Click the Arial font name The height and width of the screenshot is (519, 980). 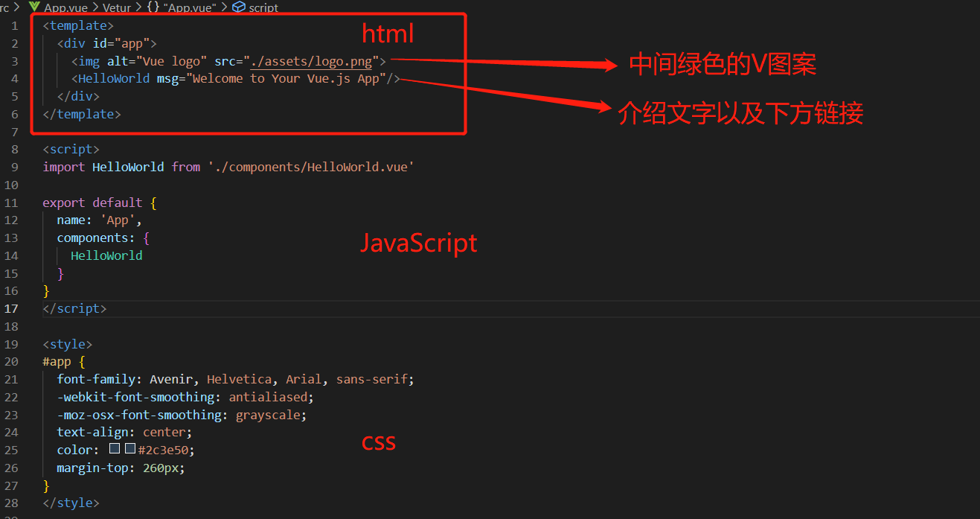click(x=304, y=379)
